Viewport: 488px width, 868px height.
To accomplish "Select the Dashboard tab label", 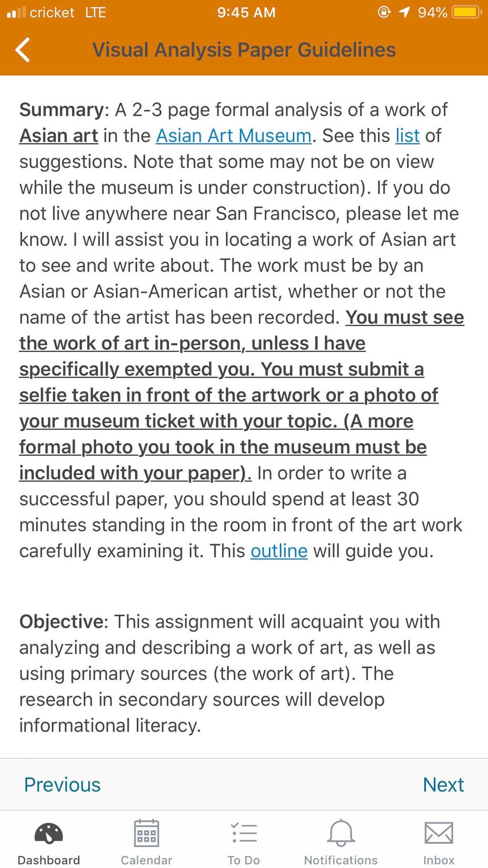I will pos(49,860).
